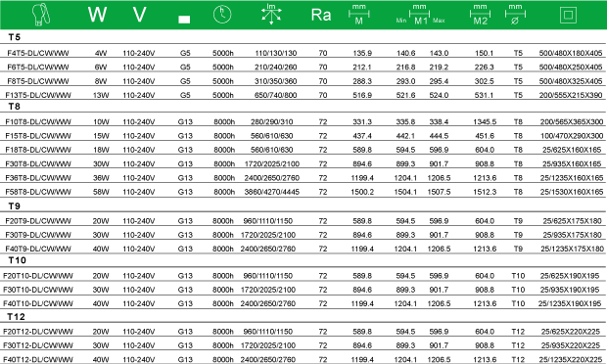
Task: Select model F58T8-DL/CW/WW entry
Action: click(38, 192)
